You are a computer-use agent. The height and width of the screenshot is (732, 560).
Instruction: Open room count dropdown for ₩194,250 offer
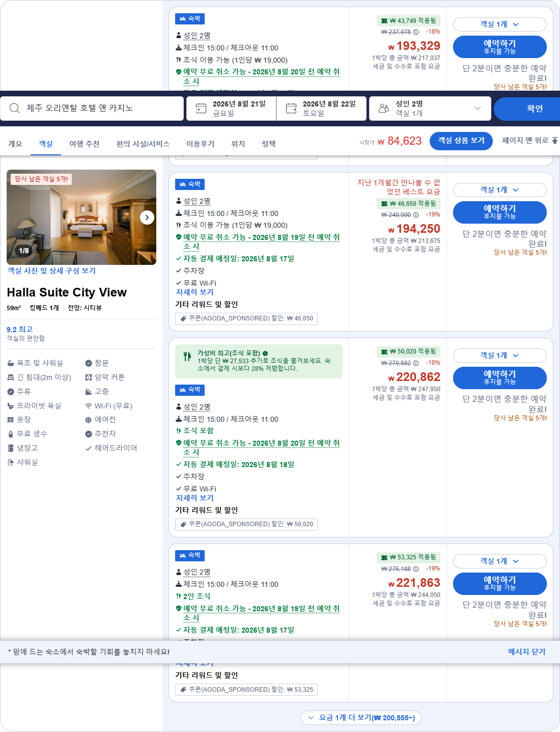pos(499,190)
